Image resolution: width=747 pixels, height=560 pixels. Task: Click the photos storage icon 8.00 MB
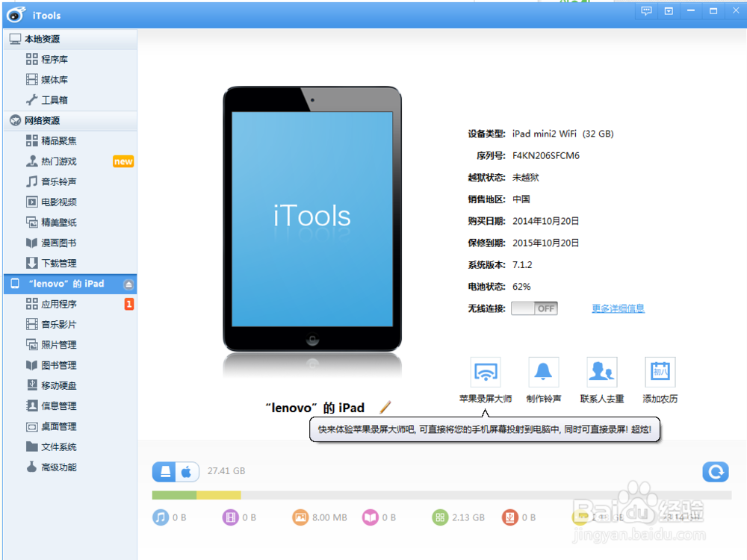(x=300, y=517)
